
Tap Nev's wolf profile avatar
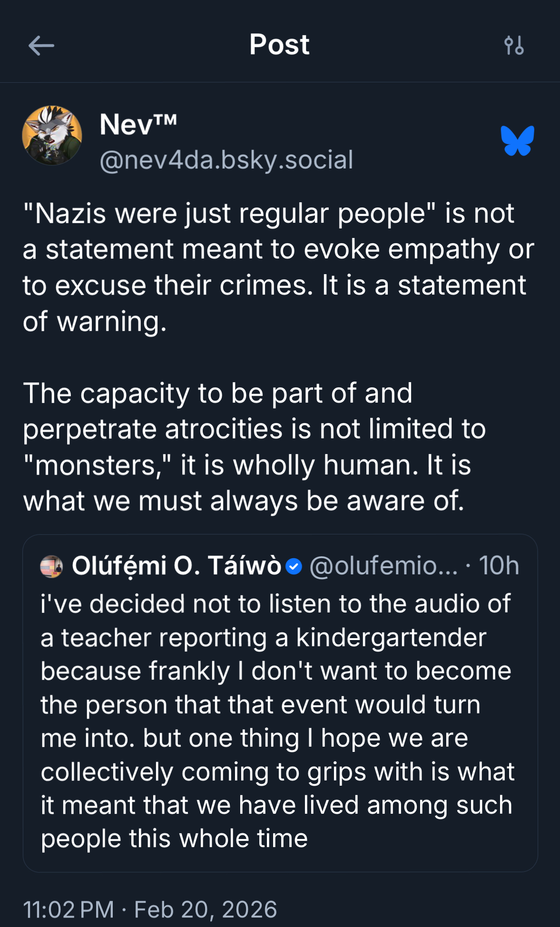pos(52,136)
